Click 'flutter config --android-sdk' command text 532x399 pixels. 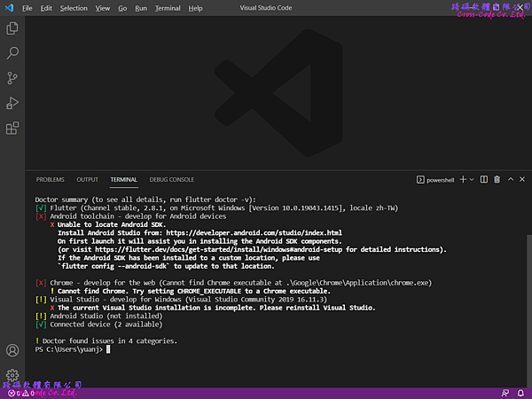pyautogui.click(x=113, y=266)
